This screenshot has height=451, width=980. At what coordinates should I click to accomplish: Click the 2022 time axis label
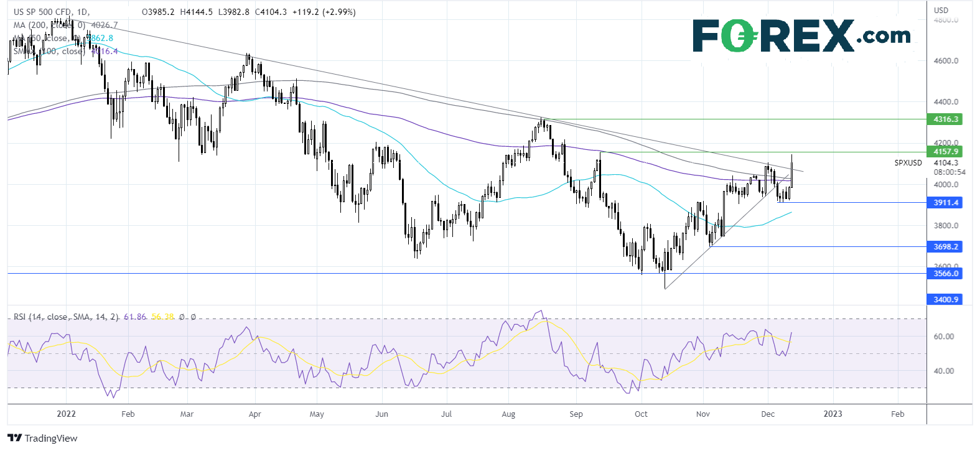(x=66, y=414)
